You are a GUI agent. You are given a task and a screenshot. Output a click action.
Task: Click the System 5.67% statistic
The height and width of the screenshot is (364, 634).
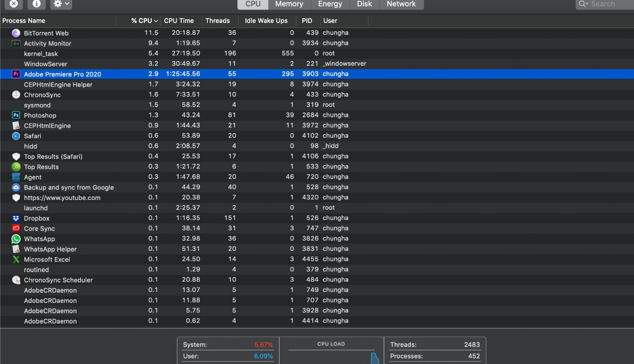[x=228, y=345]
